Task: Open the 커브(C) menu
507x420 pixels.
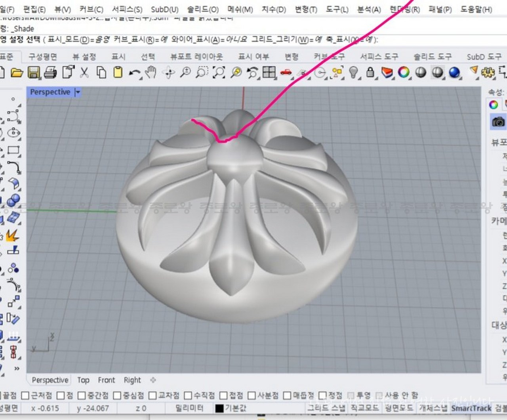Action: (x=91, y=9)
